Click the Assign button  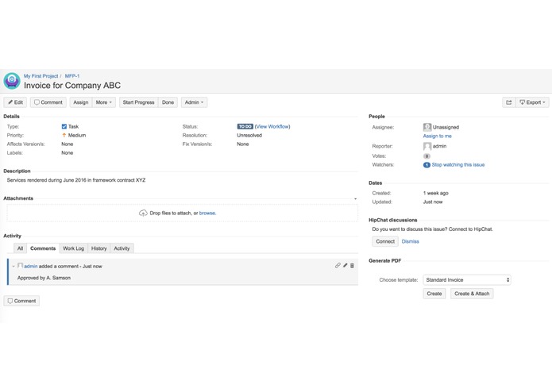point(81,102)
